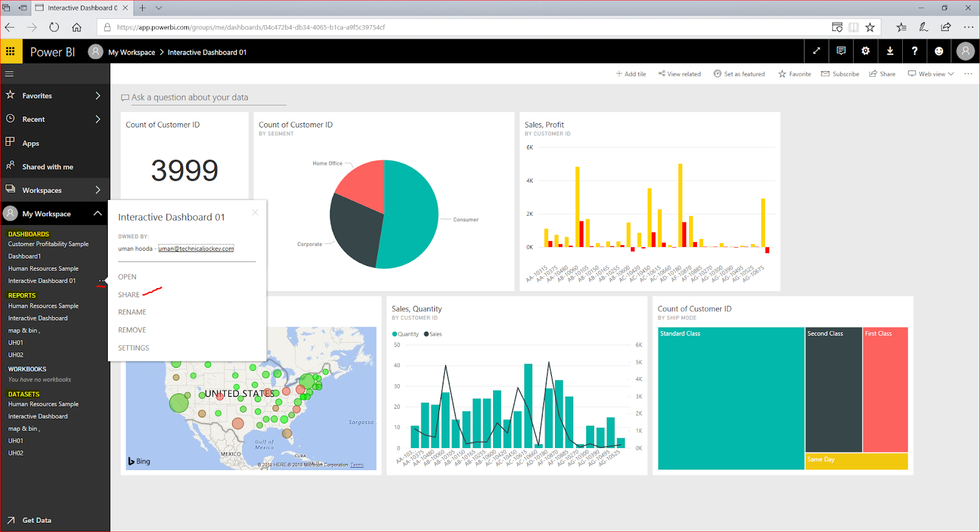Image resolution: width=980 pixels, height=532 pixels.
Task: Open UH01 report under REPORTS
Action: pos(16,343)
